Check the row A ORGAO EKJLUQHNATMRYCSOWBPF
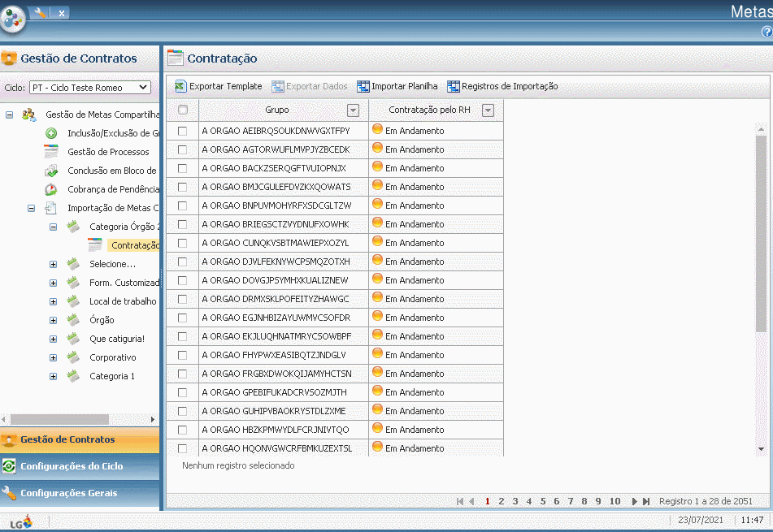Viewport: 773px width, 532px height. (182, 336)
